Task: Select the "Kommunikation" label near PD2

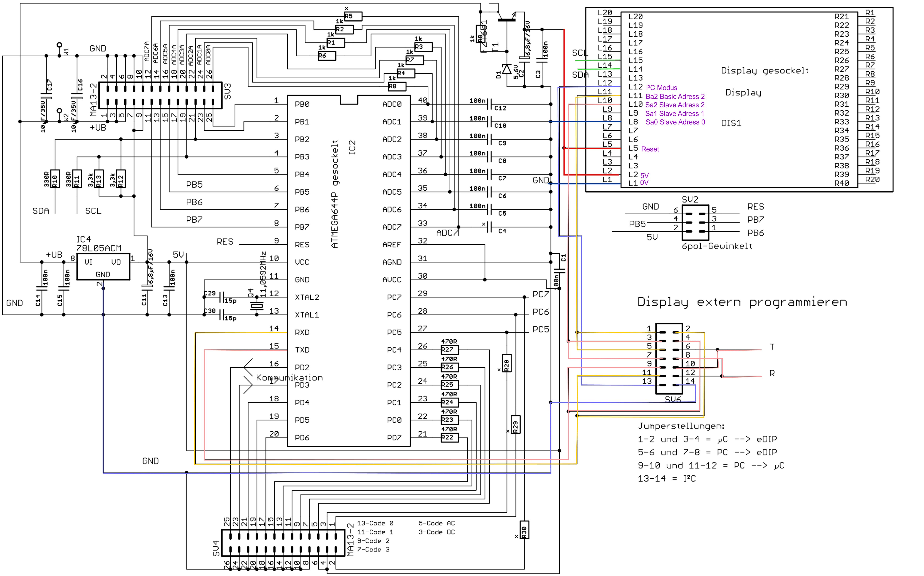Action: coord(289,378)
